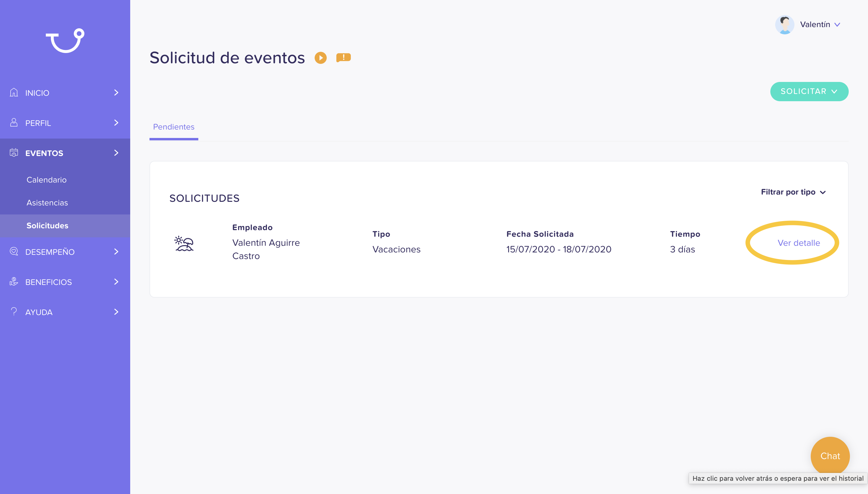Image resolution: width=868 pixels, height=494 pixels.
Task: Click the vacation beach icon in request row
Action: [x=184, y=244]
